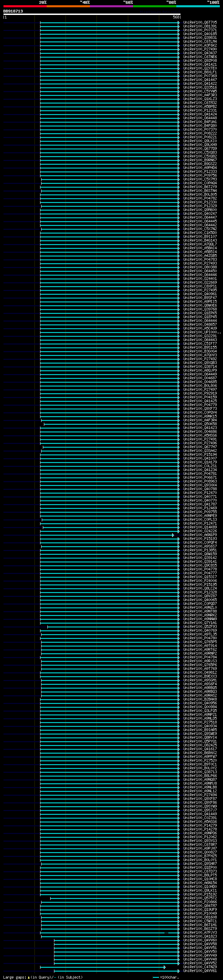Click the UniRef100_P27490 hit label
Image resolution: width=223 pixels, height=980 pixels.
click(x=200, y=49)
